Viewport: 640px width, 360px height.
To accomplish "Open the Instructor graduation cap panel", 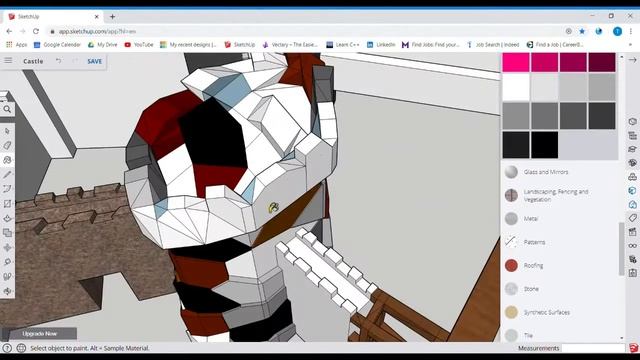I will (x=632, y=149).
